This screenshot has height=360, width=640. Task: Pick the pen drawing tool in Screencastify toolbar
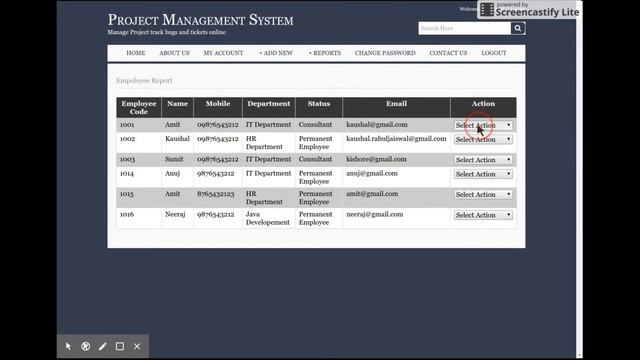click(102, 347)
